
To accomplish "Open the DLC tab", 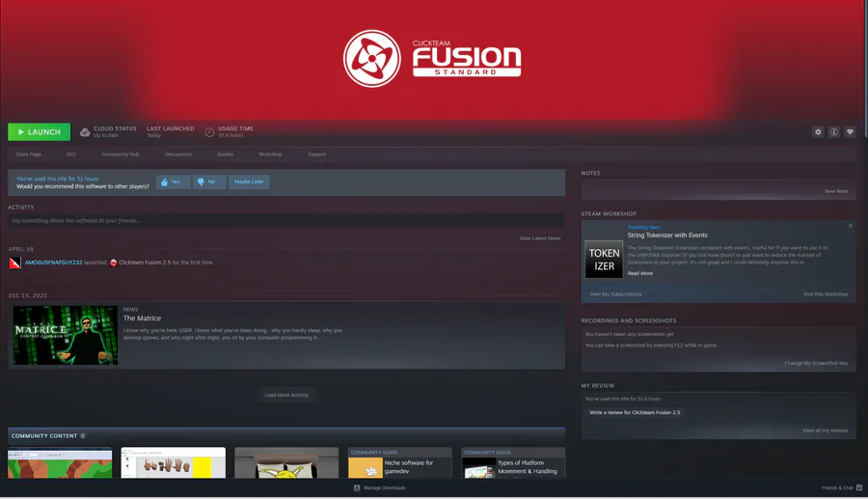I will pyautogui.click(x=71, y=154).
